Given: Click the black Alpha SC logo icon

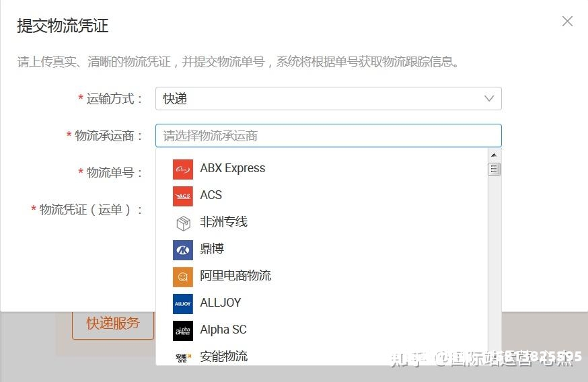Looking at the screenshot, I should pos(182,330).
